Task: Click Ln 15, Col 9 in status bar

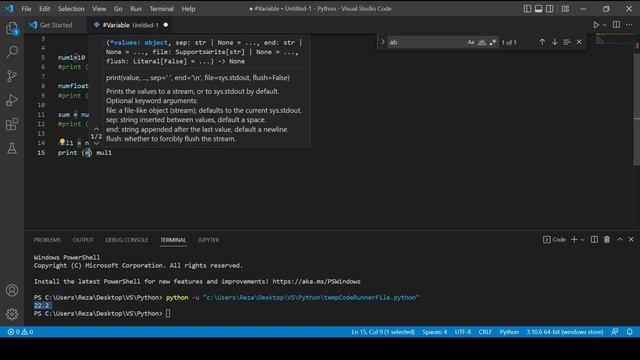Action: pos(383,332)
